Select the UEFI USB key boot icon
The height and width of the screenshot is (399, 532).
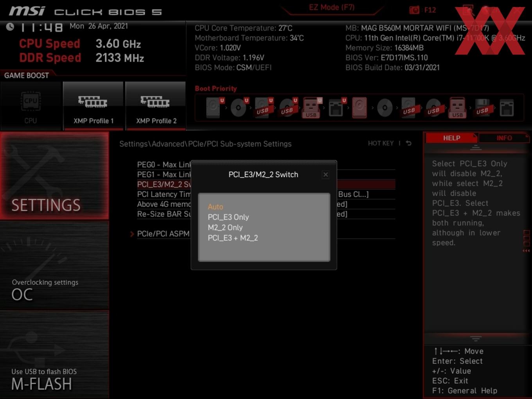coord(311,108)
